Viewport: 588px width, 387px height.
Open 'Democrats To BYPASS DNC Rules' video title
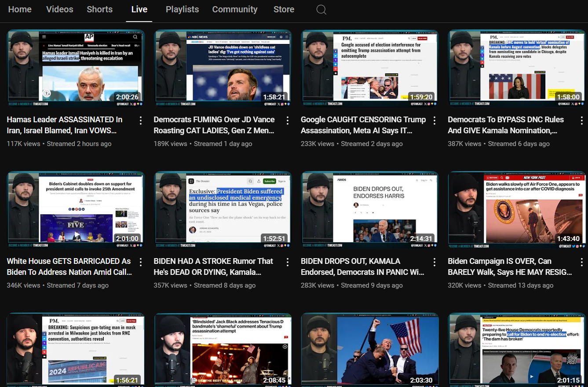506,125
